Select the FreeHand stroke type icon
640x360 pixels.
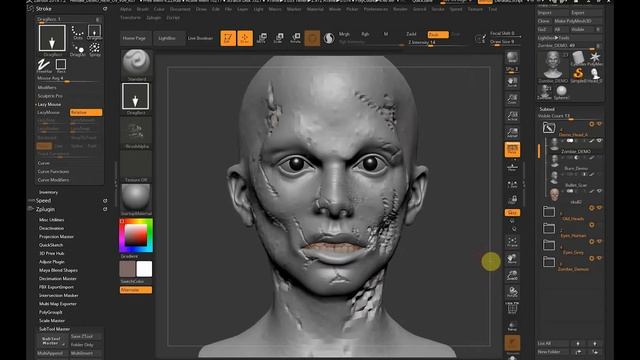pos(44,66)
